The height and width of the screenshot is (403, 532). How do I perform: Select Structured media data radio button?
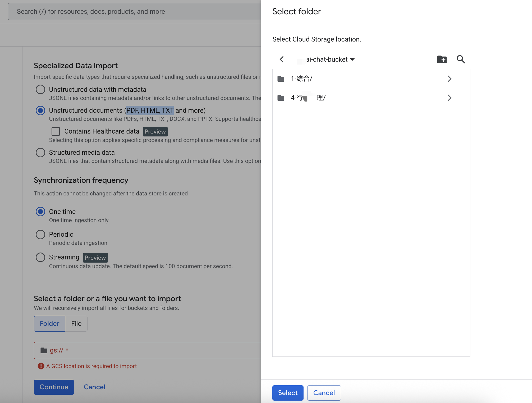pos(40,152)
